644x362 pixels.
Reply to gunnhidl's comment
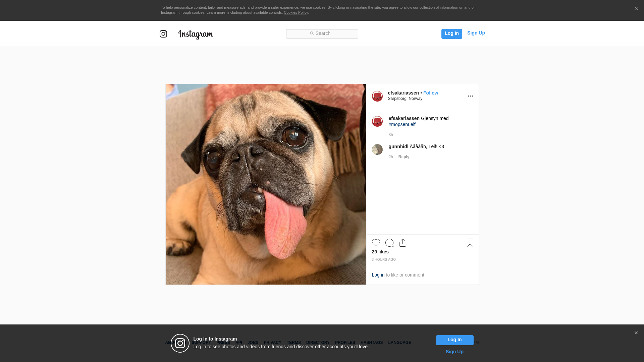click(x=404, y=157)
